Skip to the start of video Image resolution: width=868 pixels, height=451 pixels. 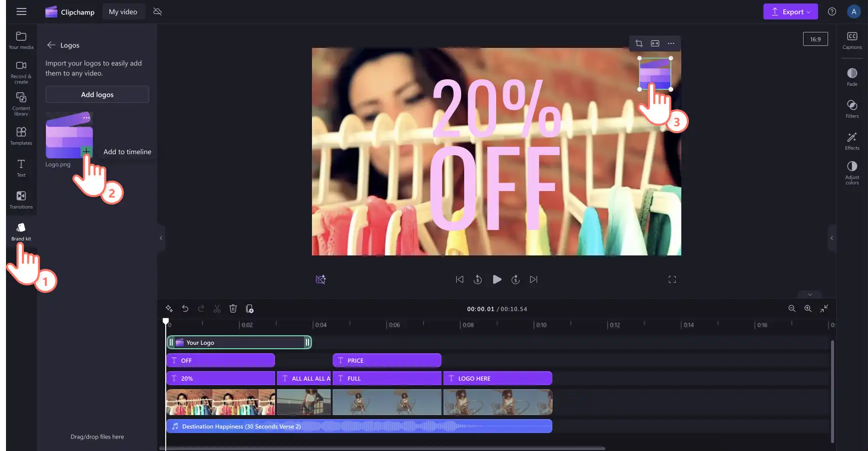[x=459, y=279]
